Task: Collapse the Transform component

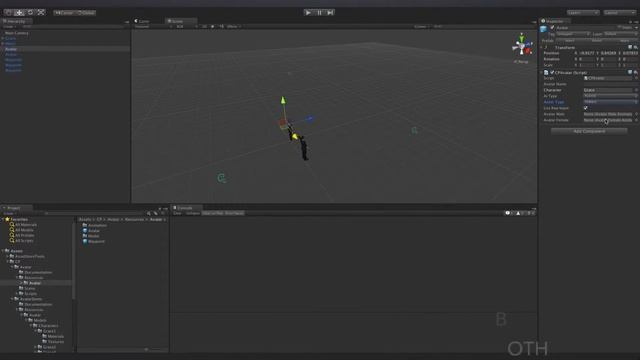Action: (542, 47)
